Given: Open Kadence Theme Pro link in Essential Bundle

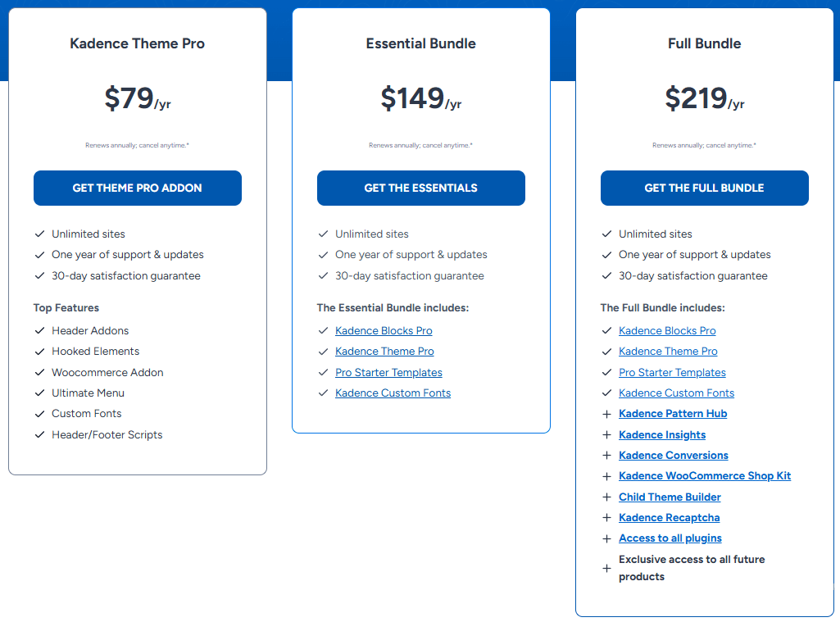Looking at the screenshot, I should pos(384,352).
